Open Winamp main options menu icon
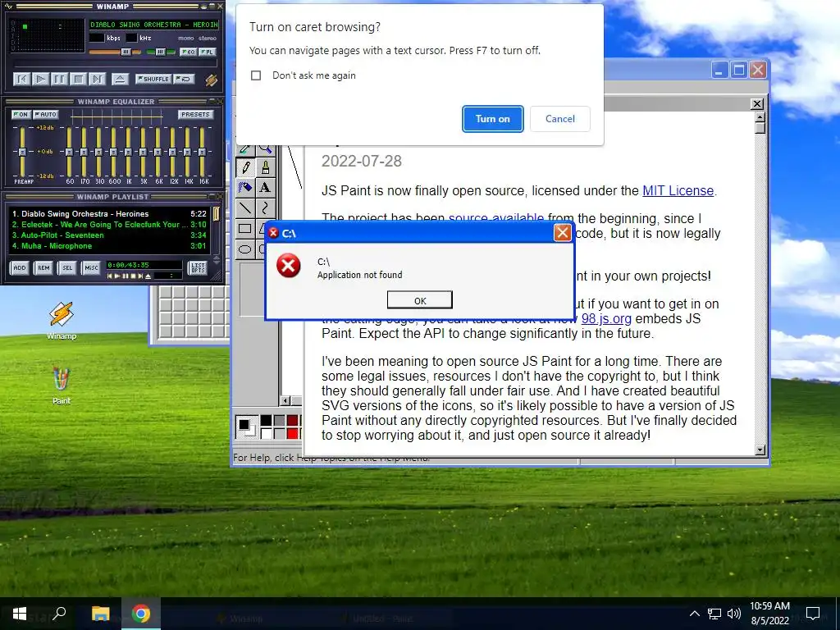 8,7
